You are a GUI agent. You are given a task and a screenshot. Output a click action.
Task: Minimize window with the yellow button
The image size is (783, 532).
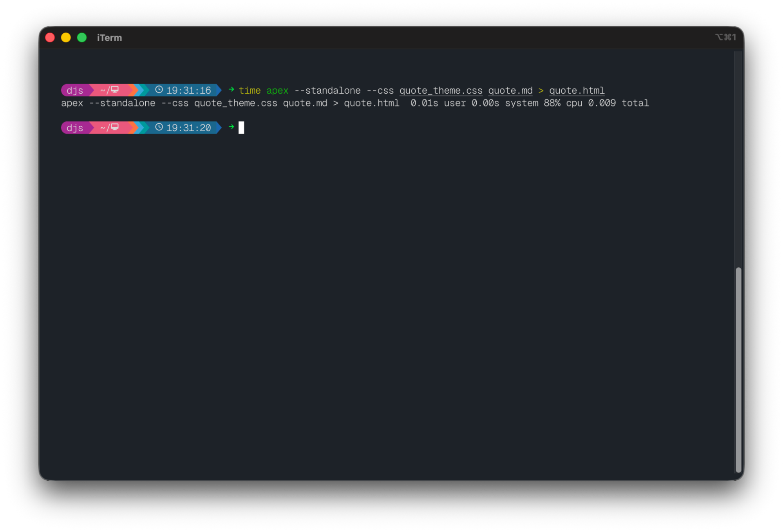pos(66,38)
